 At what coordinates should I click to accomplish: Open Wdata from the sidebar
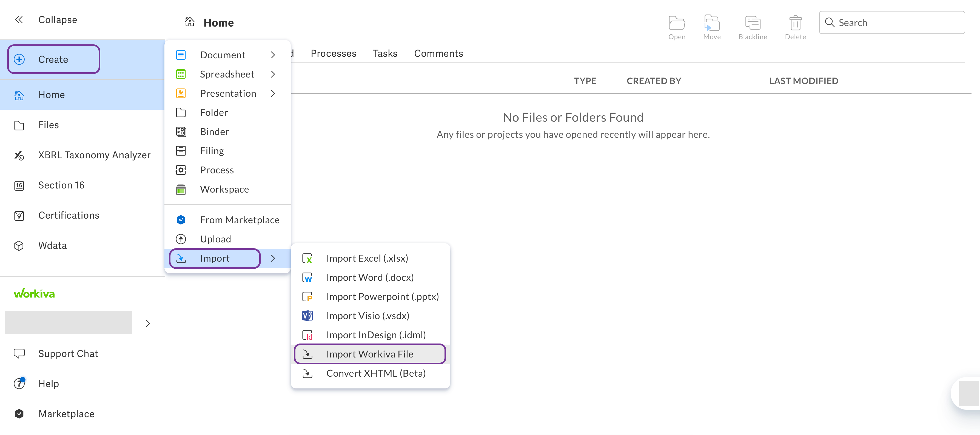[x=52, y=245]
